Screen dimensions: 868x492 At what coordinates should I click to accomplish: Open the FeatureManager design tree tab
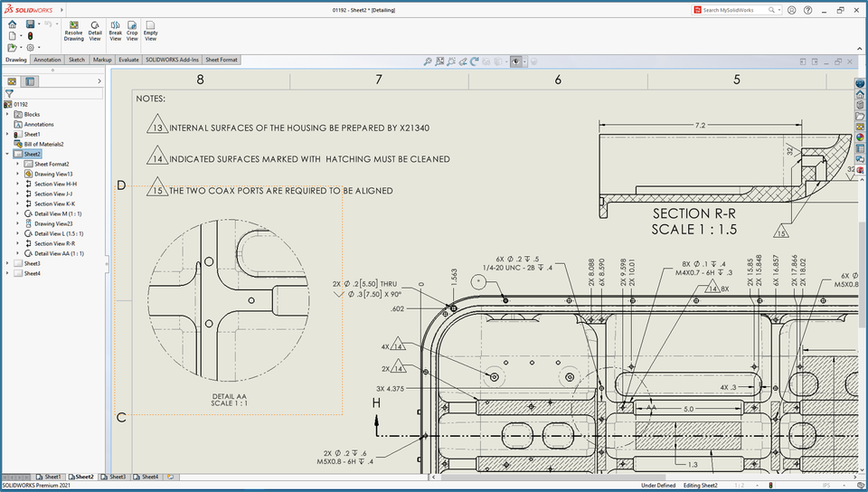coord(12,81)
